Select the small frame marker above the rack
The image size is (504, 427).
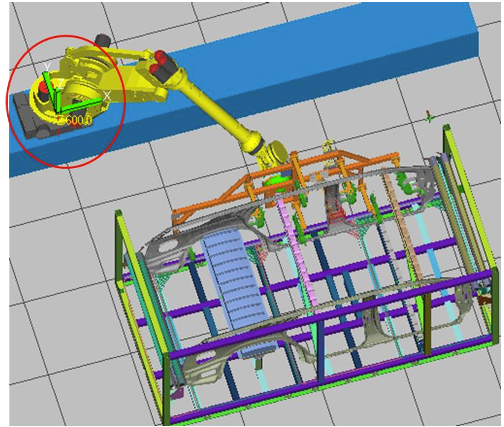(429, 117)
